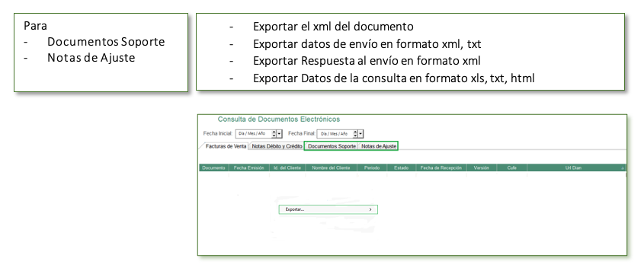Click the Fecha Final date field

tap(335, 134)
